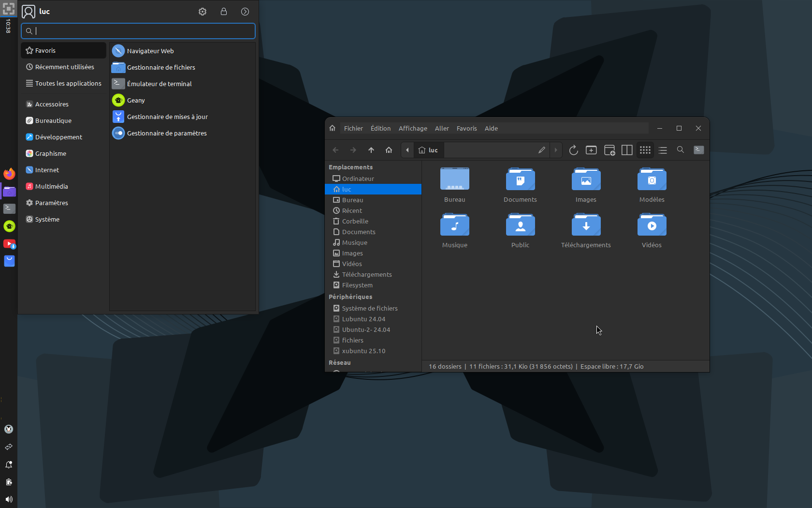Launch Firefox from the side panel
Viewport: 812px width, 508px height.
click(x=9, y=174)
